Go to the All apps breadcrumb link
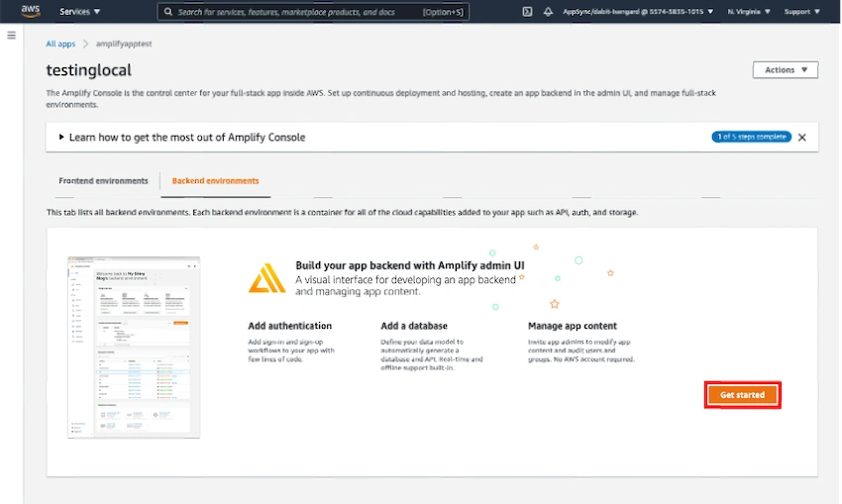 tap(60, 44)
